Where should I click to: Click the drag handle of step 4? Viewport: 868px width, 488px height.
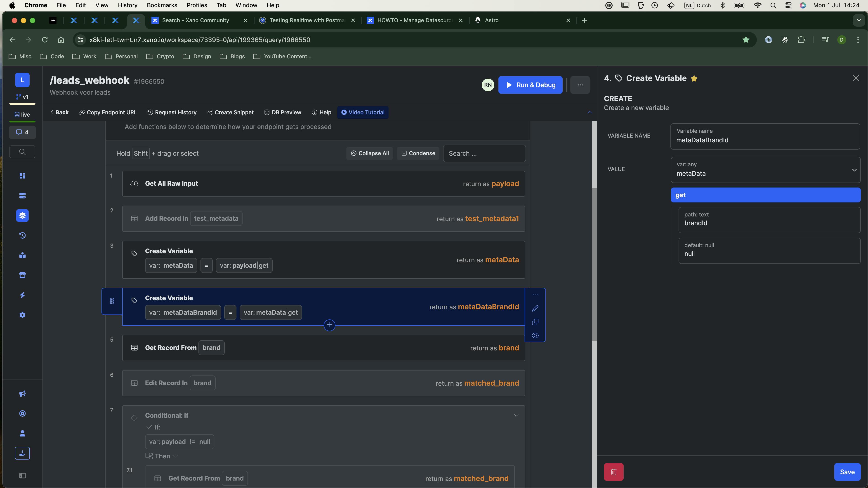click(x=112, y=301)
